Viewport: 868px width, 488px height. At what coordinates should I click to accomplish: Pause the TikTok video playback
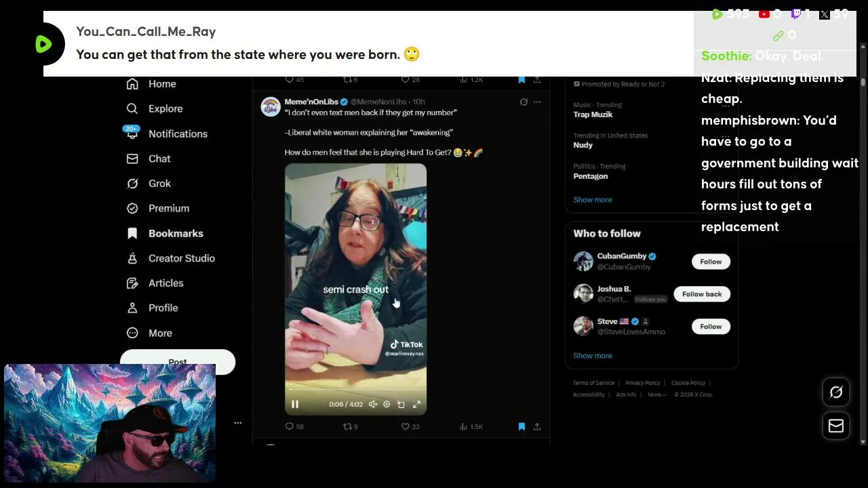295,405
